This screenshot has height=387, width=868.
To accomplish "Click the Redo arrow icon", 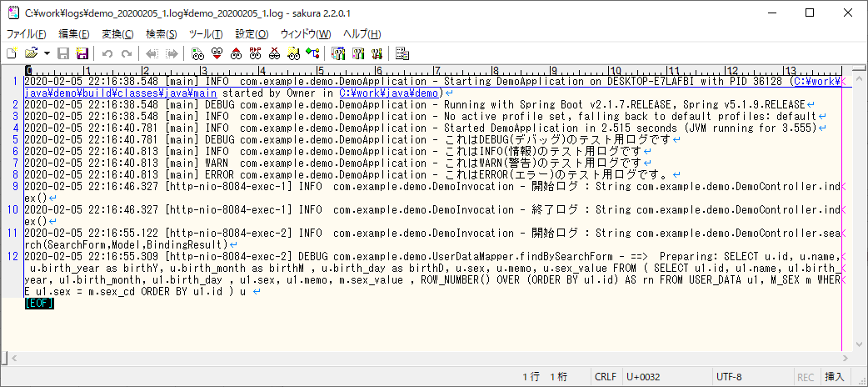I will coord(127,53).
